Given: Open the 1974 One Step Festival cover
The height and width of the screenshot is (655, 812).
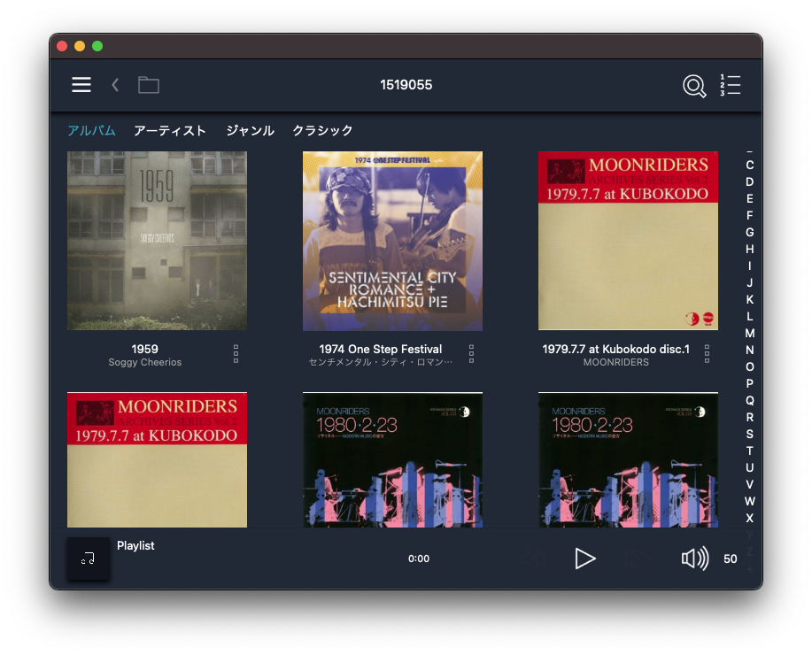Looking at the screenshot, I should pos(392,241).
